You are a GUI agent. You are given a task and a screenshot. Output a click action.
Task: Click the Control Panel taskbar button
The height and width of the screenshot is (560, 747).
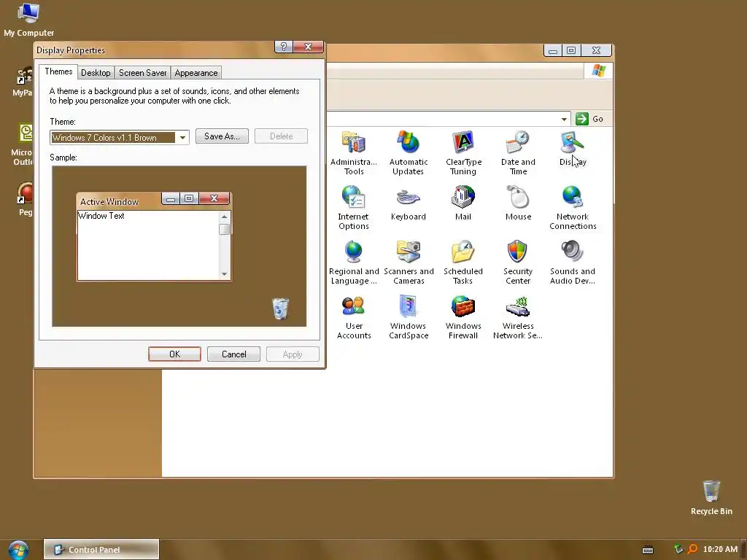[101, 550]
